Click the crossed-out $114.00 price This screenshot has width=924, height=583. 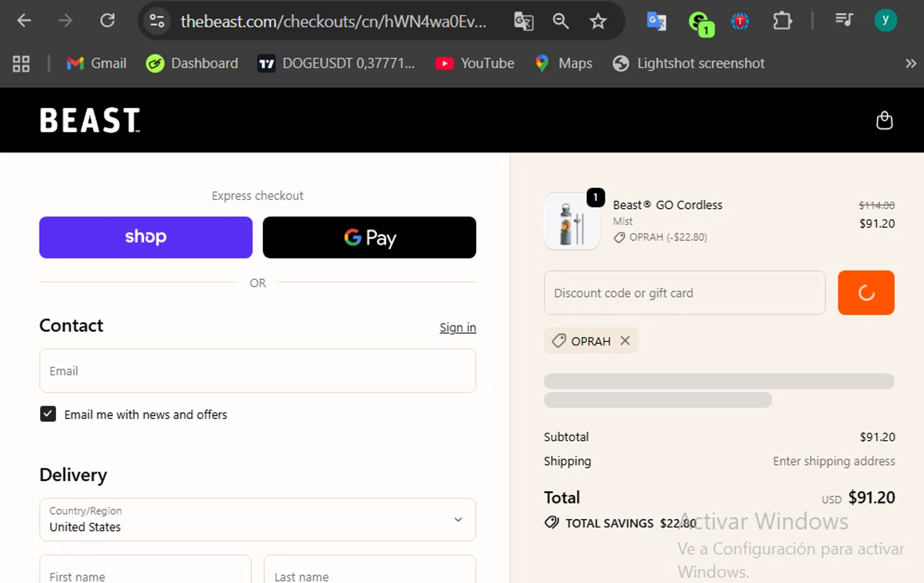pyautogui.click(x=877, y=205)
